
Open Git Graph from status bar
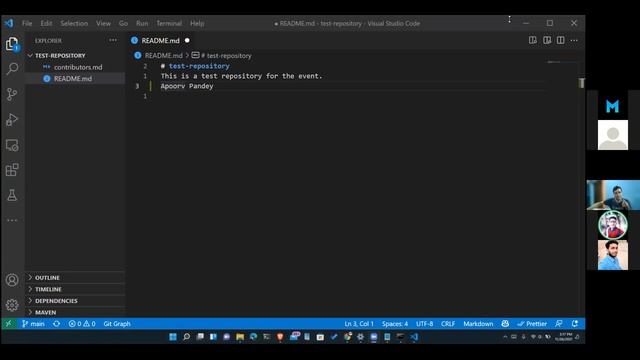[117, 324]
